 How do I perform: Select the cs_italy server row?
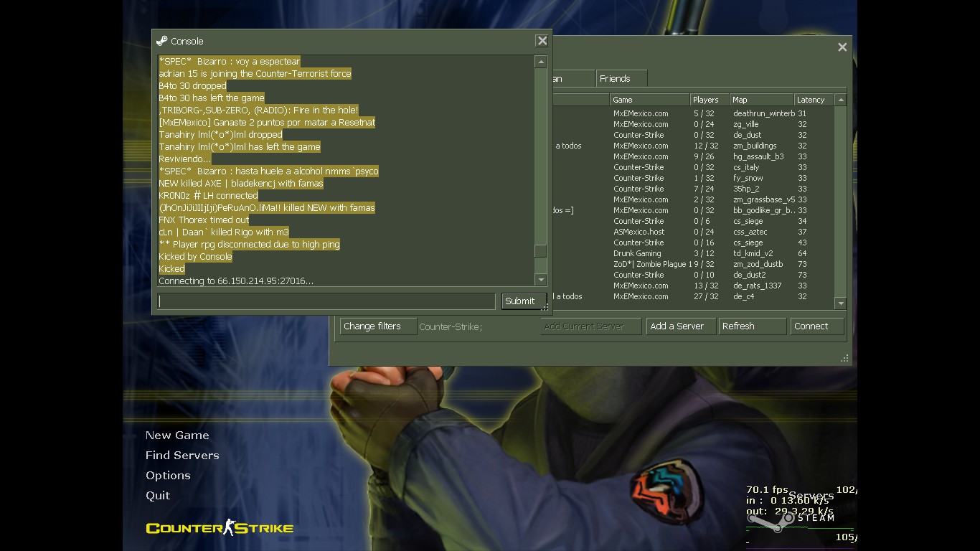[693, 167]
